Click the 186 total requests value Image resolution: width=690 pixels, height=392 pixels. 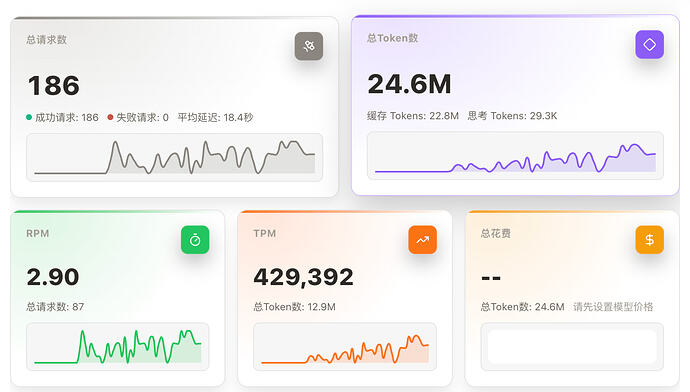54,85
